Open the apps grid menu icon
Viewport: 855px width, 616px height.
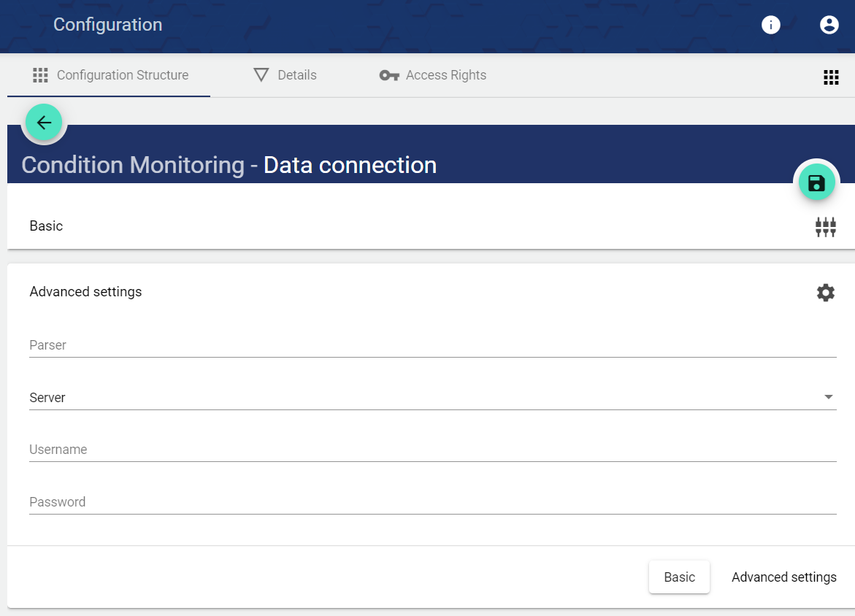coord(831,77)
